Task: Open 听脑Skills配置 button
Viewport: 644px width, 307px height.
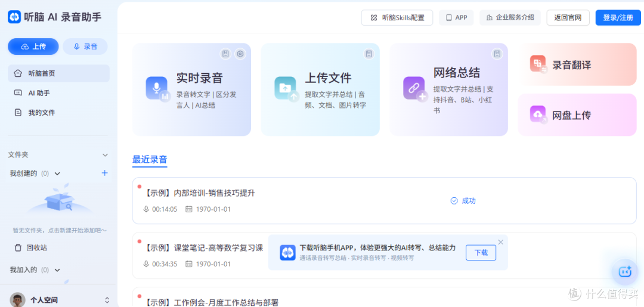Action: tap(397, 18)
